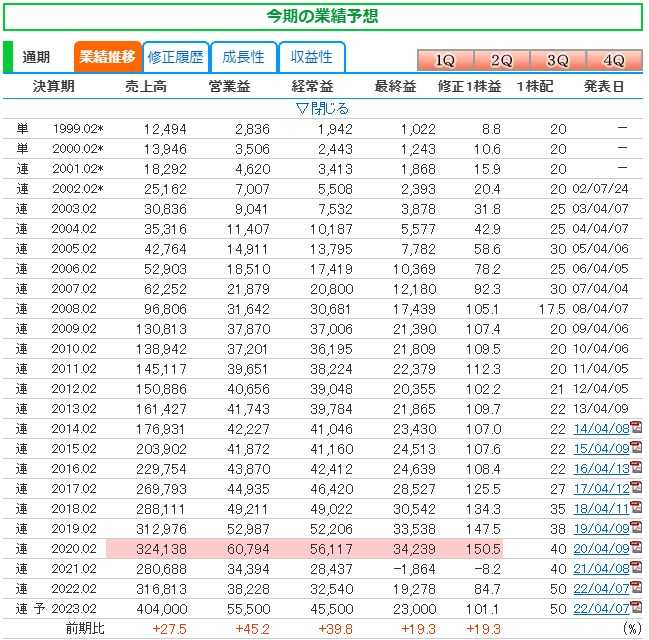This screenshot has height=640, width=649.
Task: Click the 通期 label
Action: pyautogui.click(x=36, y=57)
